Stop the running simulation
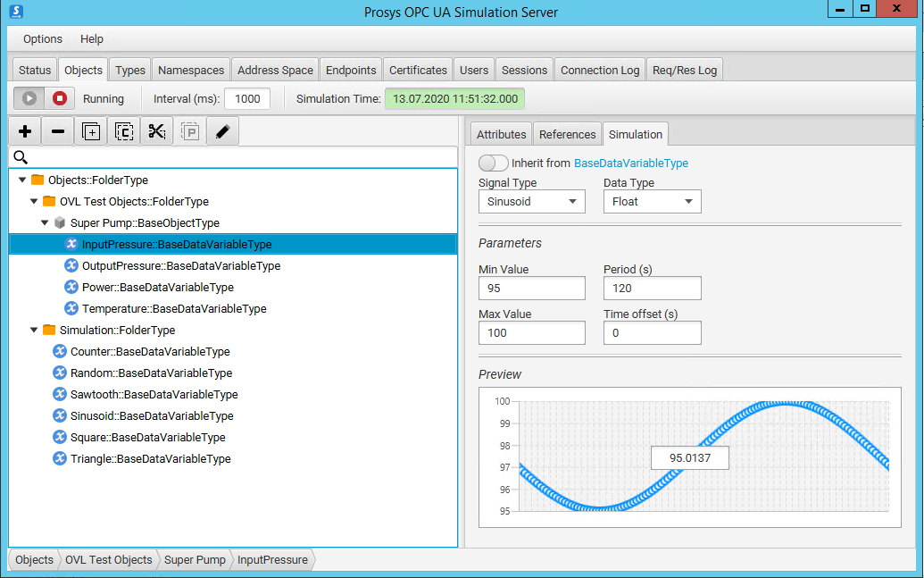Viewport: 924px width, 578px height. [60, 98]
